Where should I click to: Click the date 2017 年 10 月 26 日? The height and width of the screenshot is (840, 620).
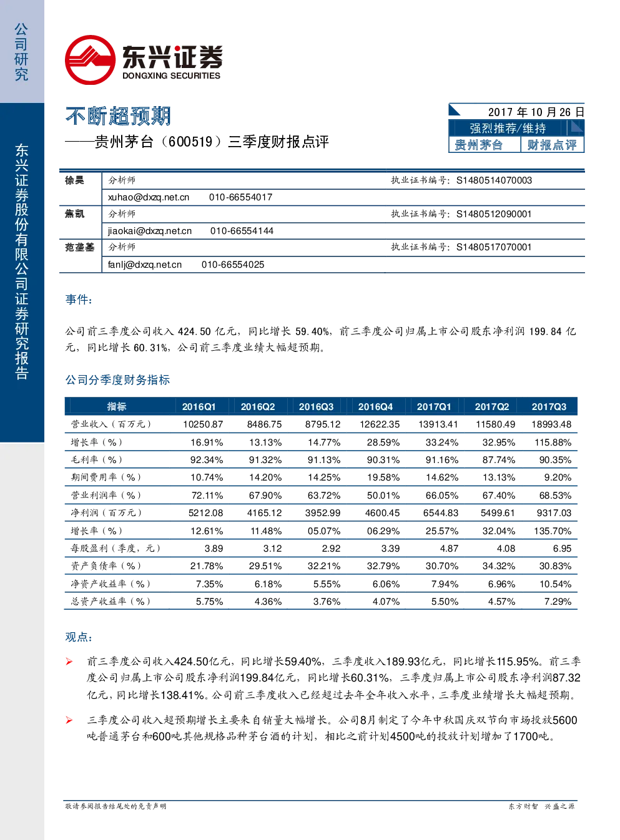(x=536, y=112)
